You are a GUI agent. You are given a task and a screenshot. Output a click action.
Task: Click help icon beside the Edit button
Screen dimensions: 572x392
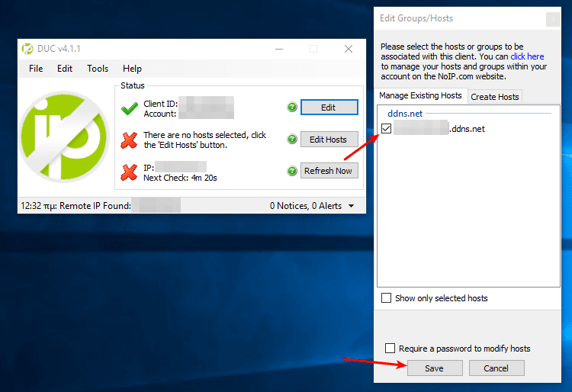[292, 108]
